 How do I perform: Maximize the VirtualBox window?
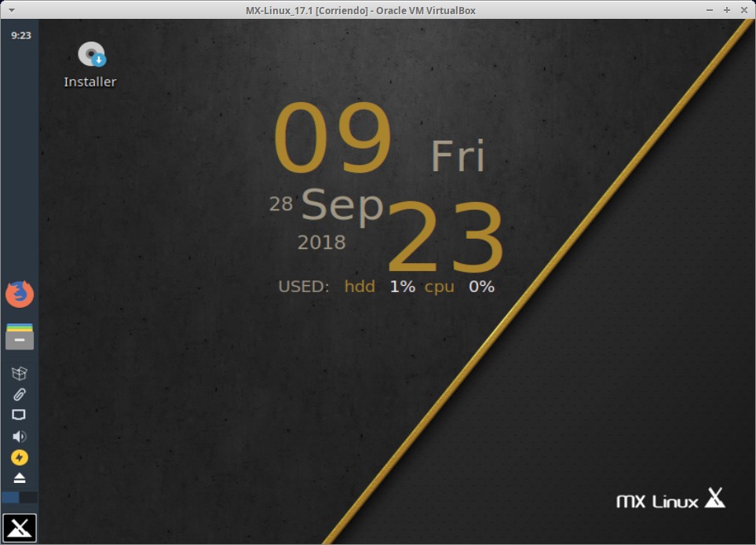[x=727, y=10]
